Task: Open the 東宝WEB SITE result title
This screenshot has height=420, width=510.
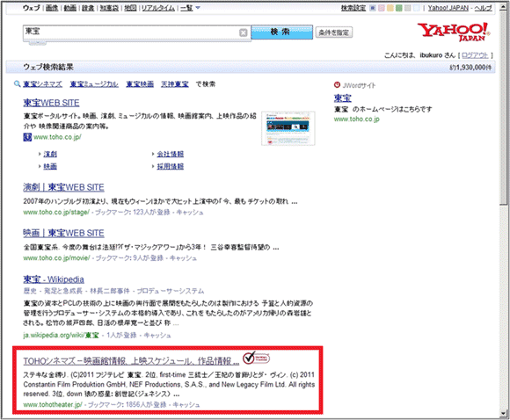Action: pos(51,103)
